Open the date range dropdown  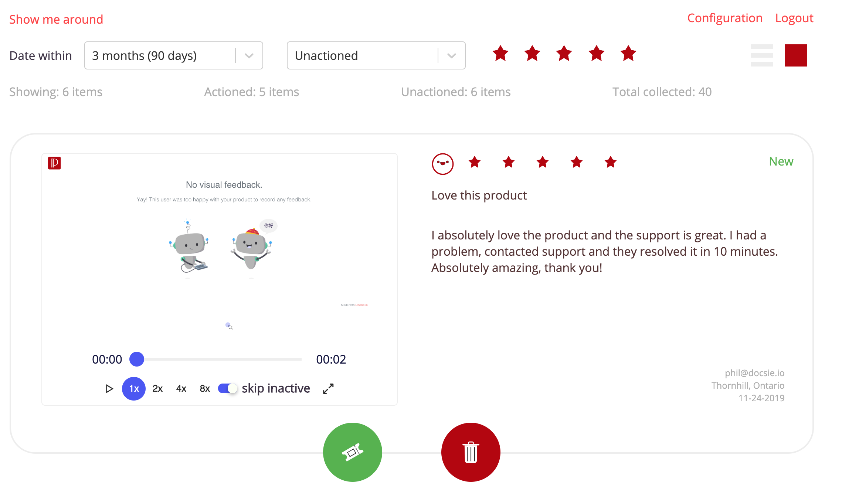pos(173,55)
